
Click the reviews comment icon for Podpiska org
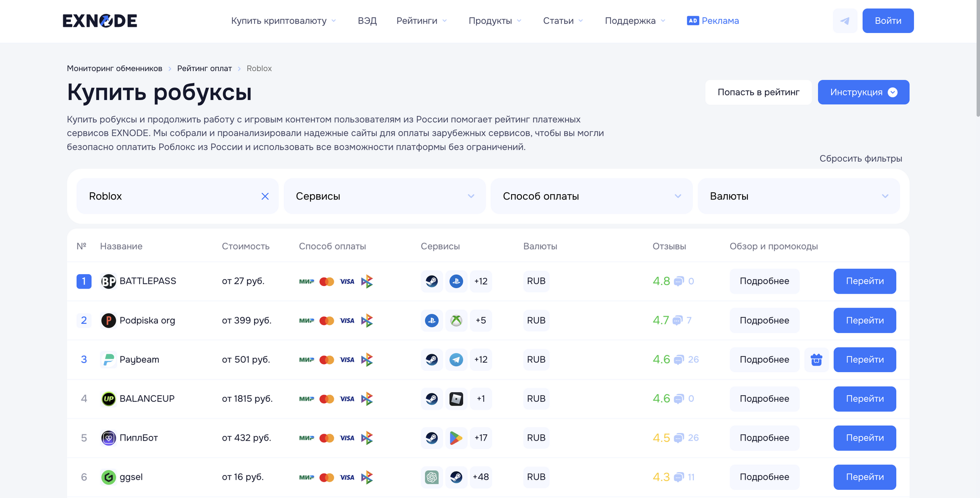click(x=678, y=321)
